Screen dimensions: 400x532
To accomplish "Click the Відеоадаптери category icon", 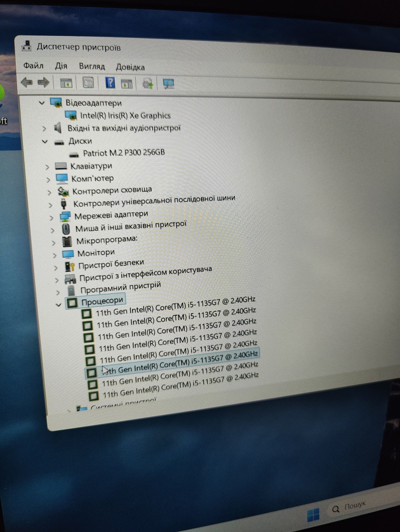I will click(x=56, y=103).
